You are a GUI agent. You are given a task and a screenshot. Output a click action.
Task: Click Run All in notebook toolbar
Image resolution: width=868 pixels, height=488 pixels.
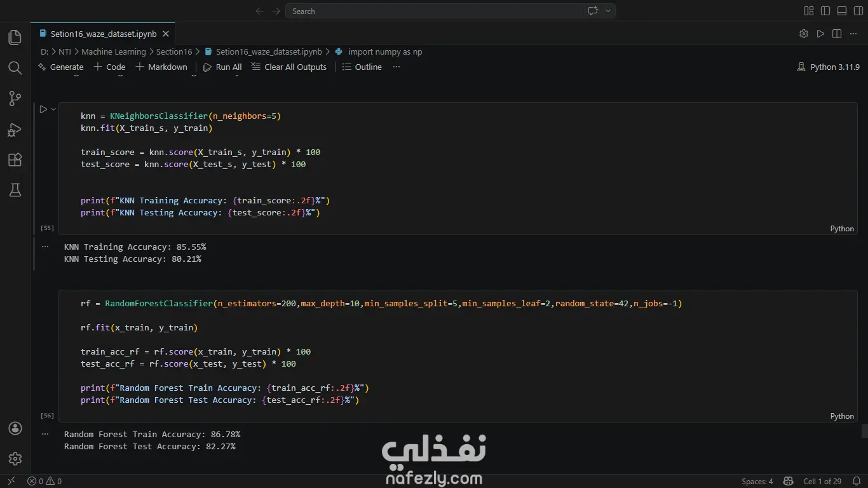tap(222, 67)
